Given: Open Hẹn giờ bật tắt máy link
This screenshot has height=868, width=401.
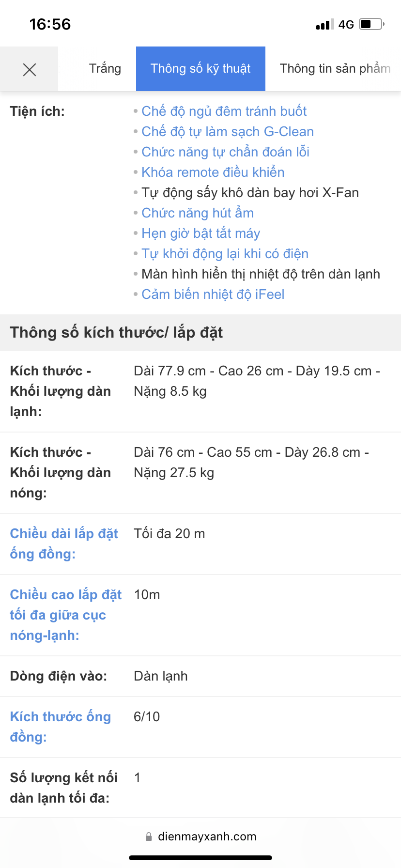Looking at the screenshot, I should (200, 233).
